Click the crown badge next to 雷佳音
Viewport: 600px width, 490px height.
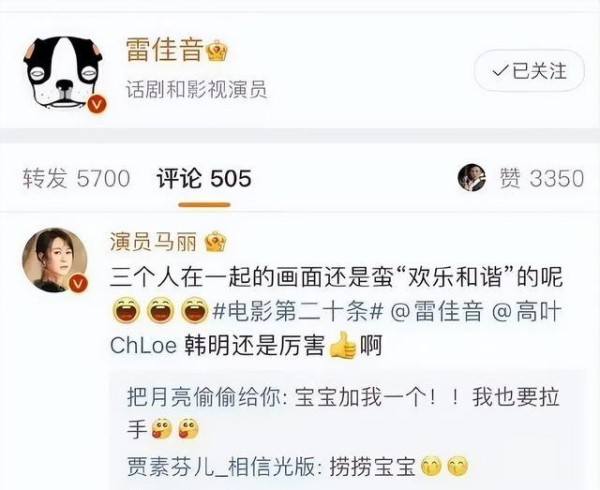coord(217,51)
